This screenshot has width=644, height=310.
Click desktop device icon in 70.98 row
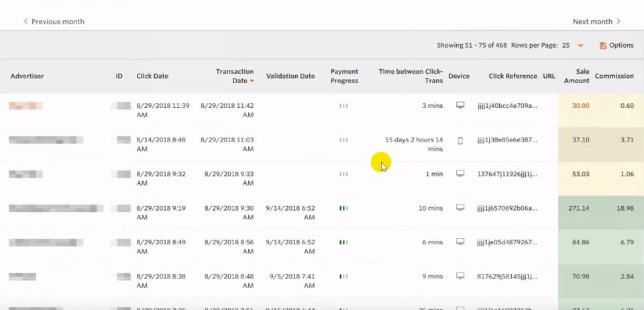pyautogui.click(x=460, y=276)
